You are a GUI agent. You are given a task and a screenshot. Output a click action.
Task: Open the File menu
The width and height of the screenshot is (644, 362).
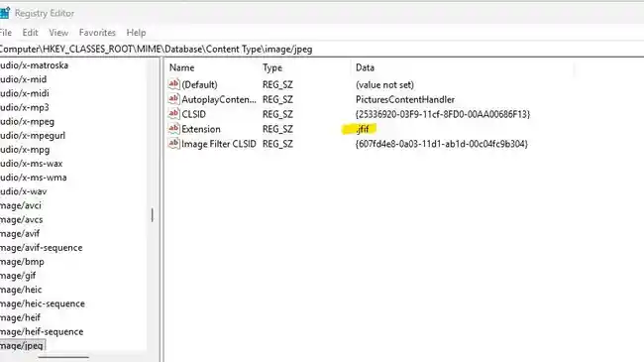click(5, 33)
